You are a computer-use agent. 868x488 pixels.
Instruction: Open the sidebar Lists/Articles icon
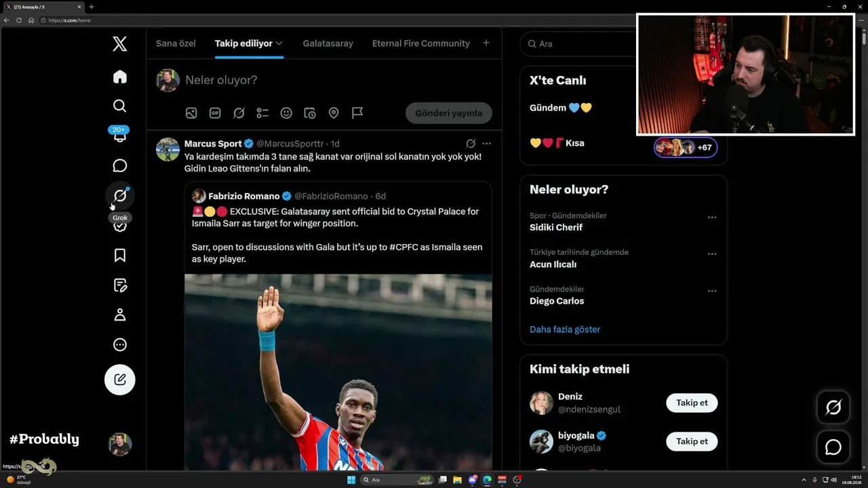[x=120, y=285]
